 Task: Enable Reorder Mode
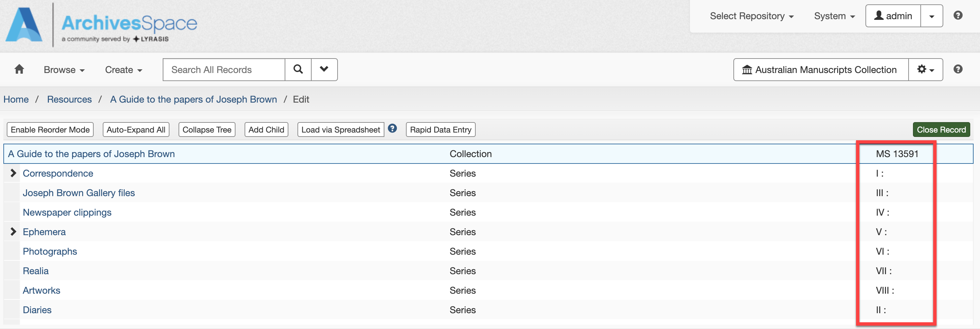[x=50, y=130]
